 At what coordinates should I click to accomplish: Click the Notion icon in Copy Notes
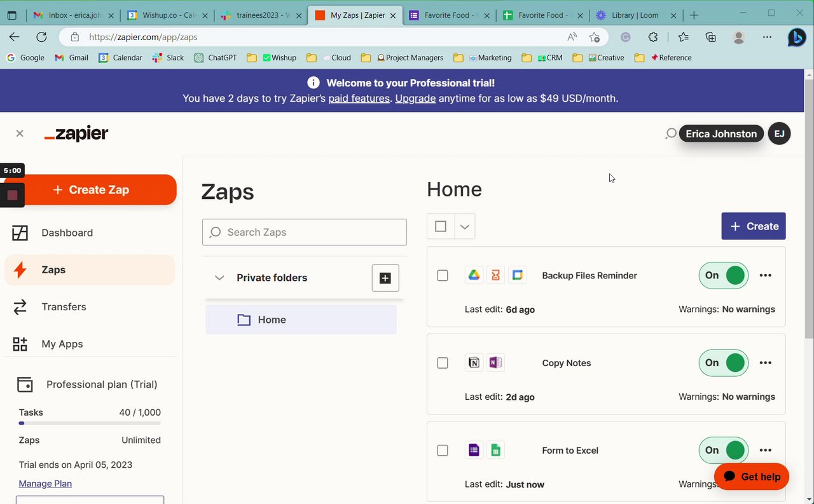(474, 363)
